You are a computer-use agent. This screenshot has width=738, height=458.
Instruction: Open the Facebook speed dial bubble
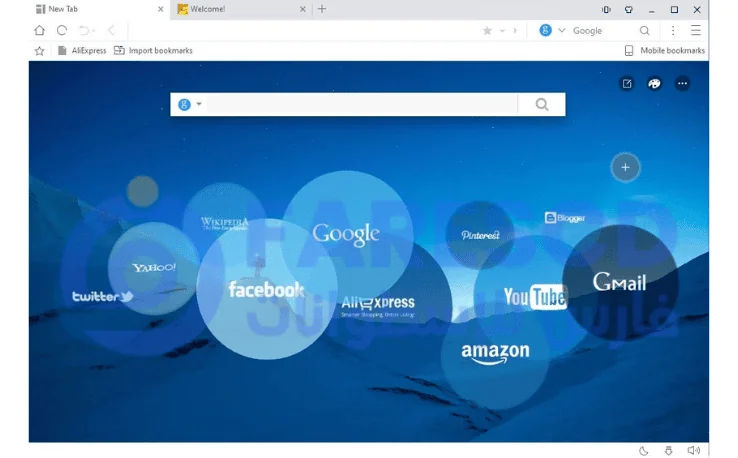(x=265, y=290)
